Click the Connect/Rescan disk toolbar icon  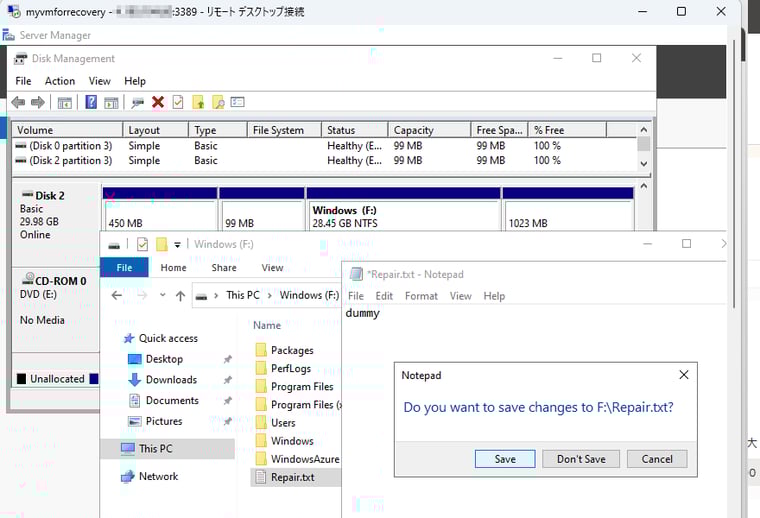(x=138, y=102)
